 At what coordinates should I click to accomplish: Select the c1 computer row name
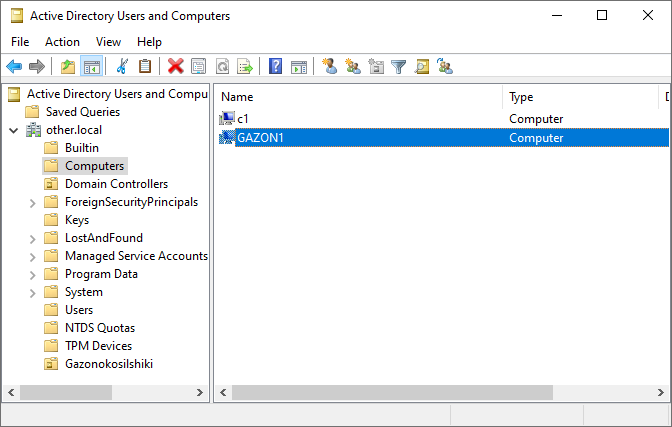(243, 119)
